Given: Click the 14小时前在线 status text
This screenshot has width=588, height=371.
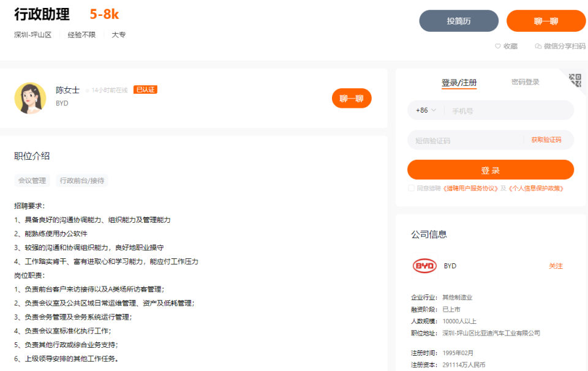Looking at the screenshot, I should pos(110,91).
